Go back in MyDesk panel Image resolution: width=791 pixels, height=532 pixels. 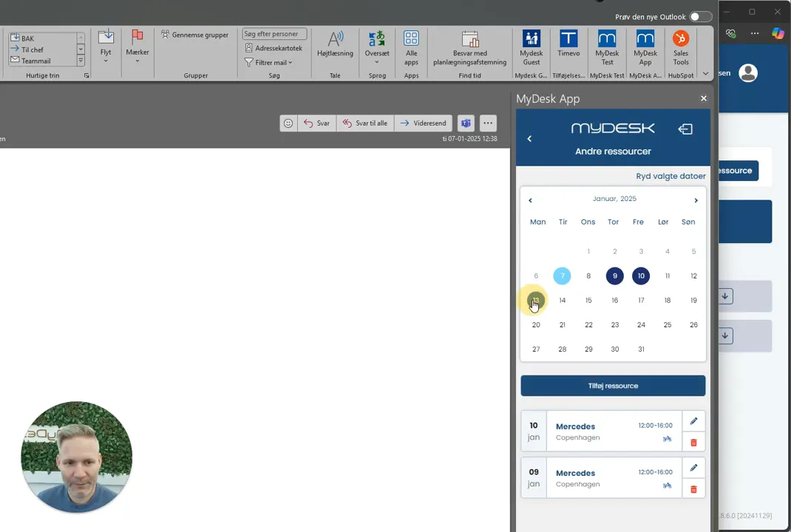(x=529, y=139)
